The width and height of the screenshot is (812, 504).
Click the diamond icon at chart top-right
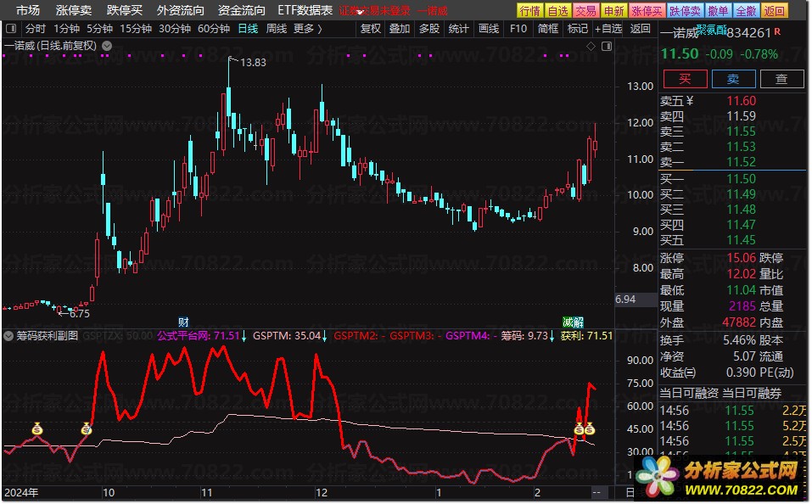click(591, 47)
